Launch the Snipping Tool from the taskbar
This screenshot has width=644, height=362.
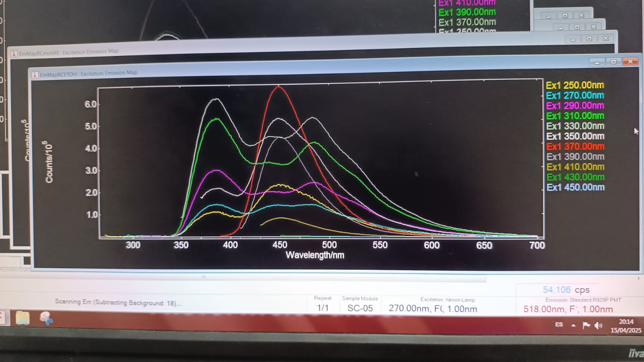point(46,318)
